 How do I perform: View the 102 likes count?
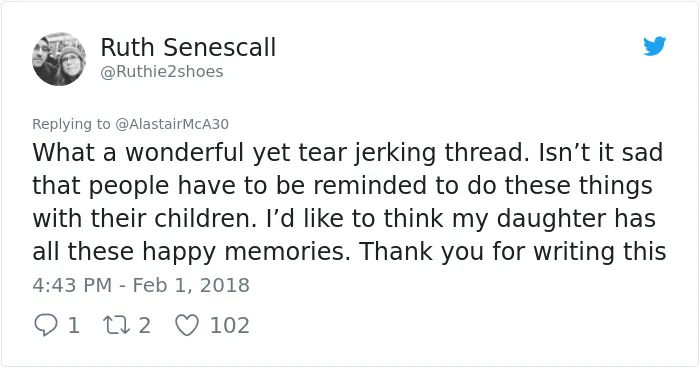[229, 326]
